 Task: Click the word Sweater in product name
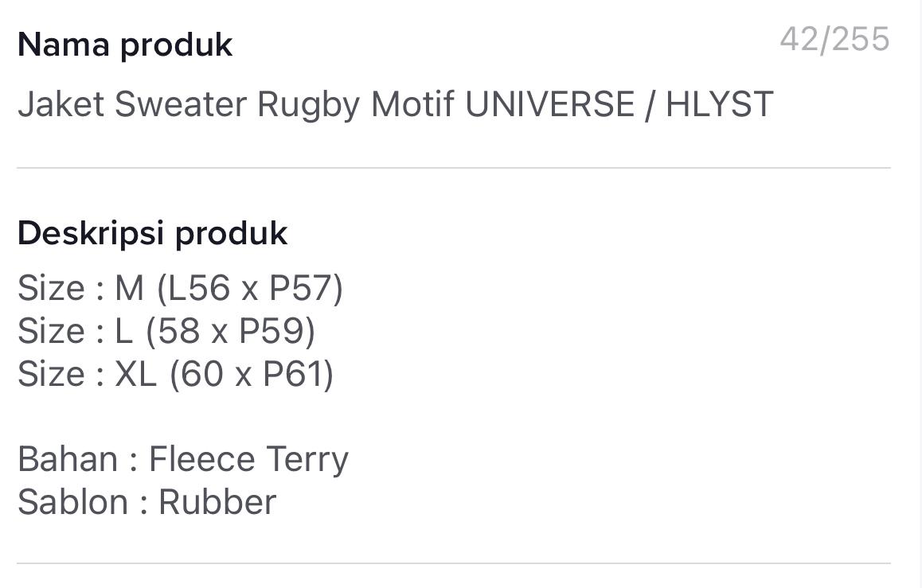(x=178, y=103)
